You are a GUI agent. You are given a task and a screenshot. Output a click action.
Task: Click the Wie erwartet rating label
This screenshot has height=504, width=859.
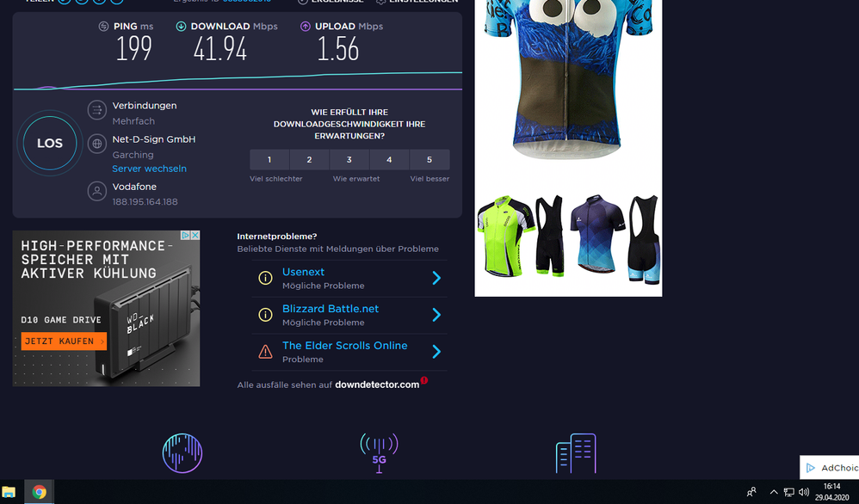[x=356, y=179]
